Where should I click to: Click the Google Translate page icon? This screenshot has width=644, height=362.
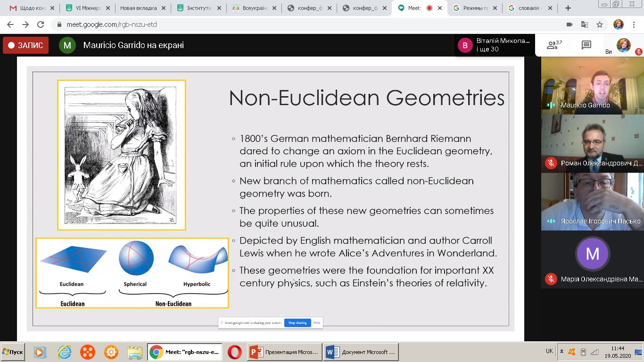click(584, 25)
